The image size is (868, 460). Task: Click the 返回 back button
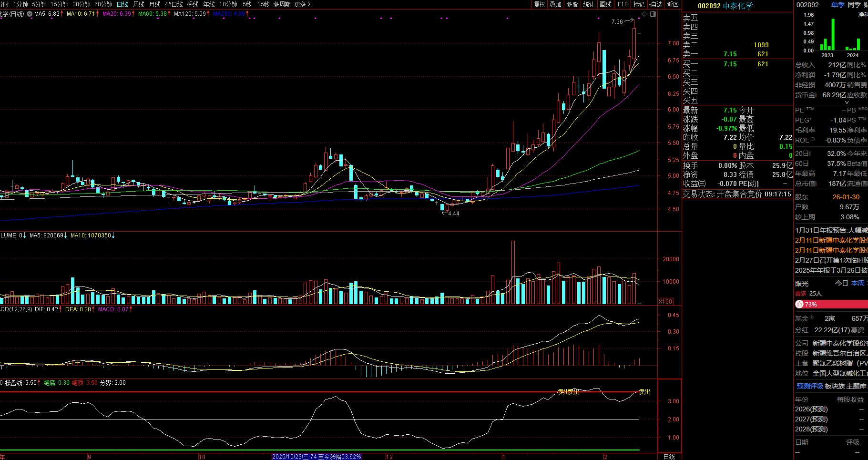[673, 4]
